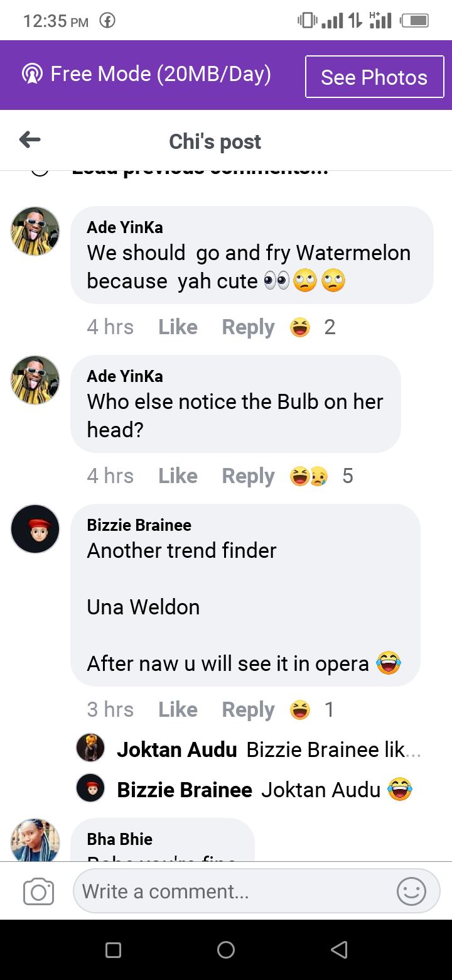Tap Ade YinKa's name on first comment
The height and width of the screenshot is (980, 452).
pos(125,227)
